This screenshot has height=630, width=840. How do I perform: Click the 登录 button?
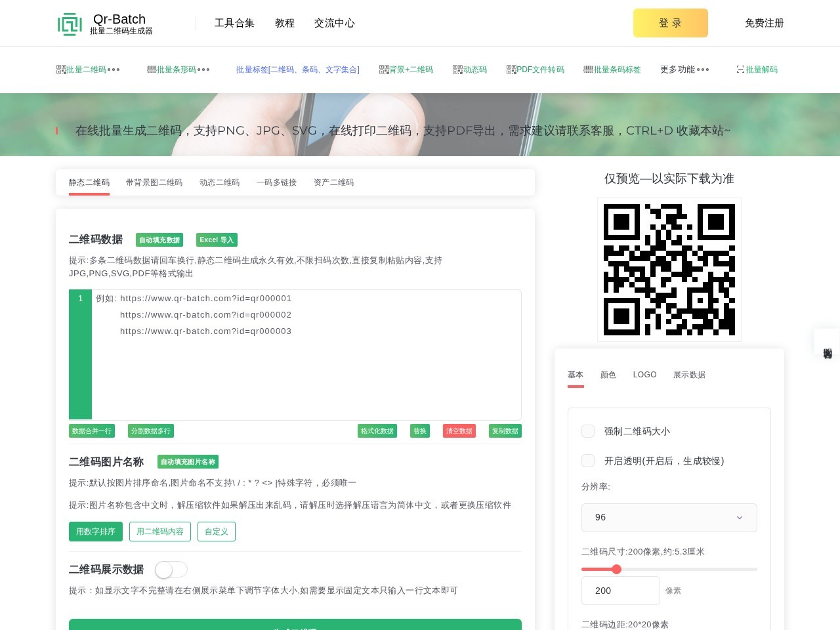671,23
